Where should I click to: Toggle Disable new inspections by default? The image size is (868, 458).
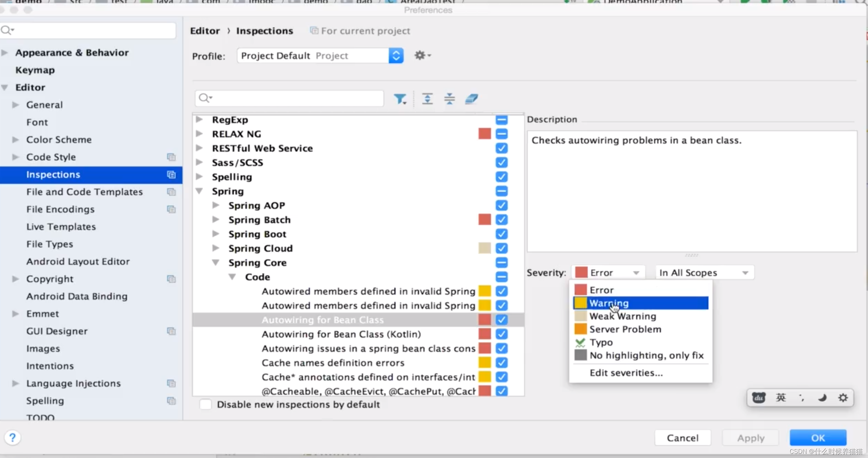click(206, 405)
